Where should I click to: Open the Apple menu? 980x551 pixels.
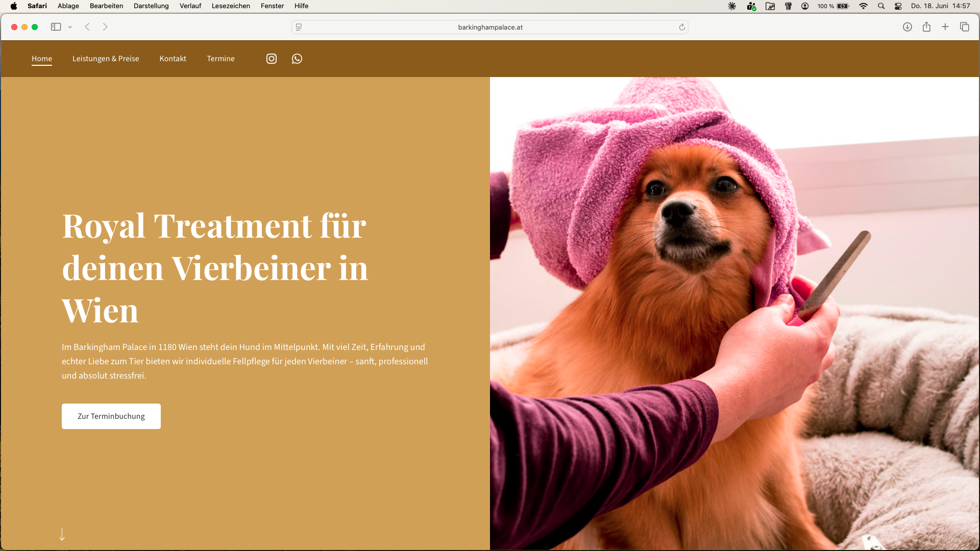pos(14,6)
